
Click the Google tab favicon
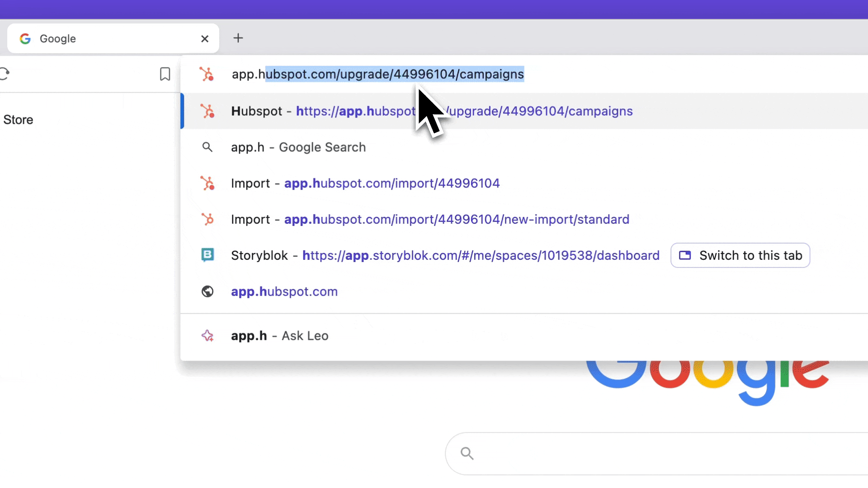[x=25, y=39]
